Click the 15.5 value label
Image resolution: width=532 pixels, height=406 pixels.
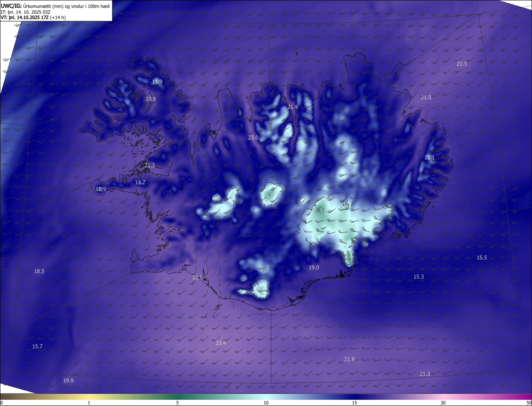[482, 257]
